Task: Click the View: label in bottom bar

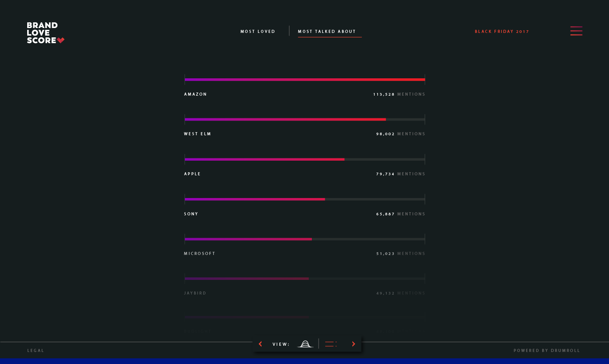Action: point(281,344)
